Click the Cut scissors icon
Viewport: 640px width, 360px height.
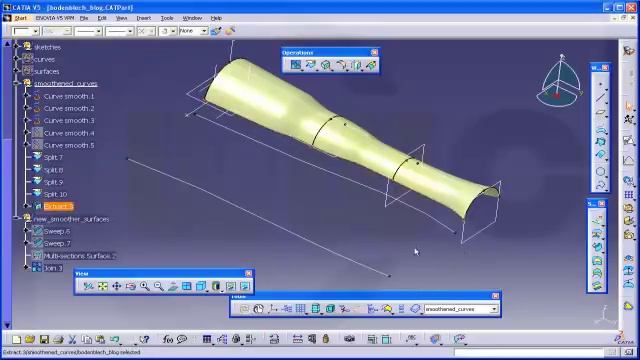72,339
